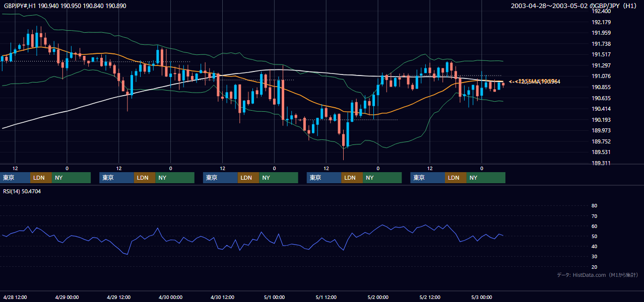Select the 東京 session block above 4/29 12:00
This screenshot has height=302, width=644.
(x=116, y=178)
